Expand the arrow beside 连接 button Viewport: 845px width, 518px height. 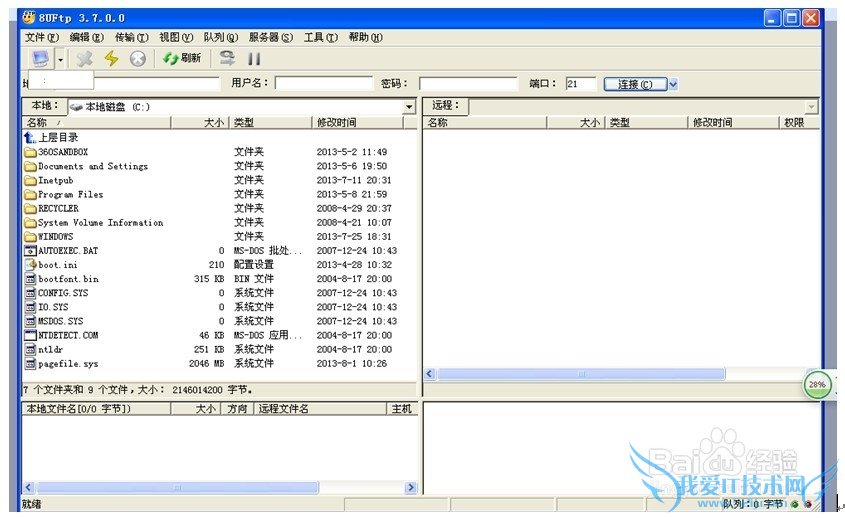pos(673,84)
